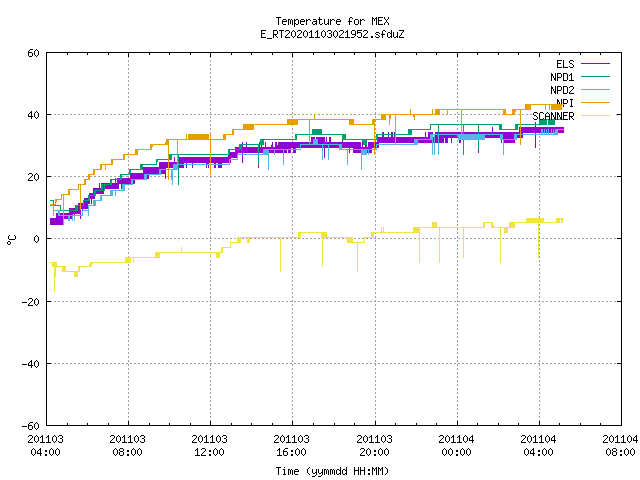
Task: Click the y-axis label 20
Action: [x=33, y=177]
